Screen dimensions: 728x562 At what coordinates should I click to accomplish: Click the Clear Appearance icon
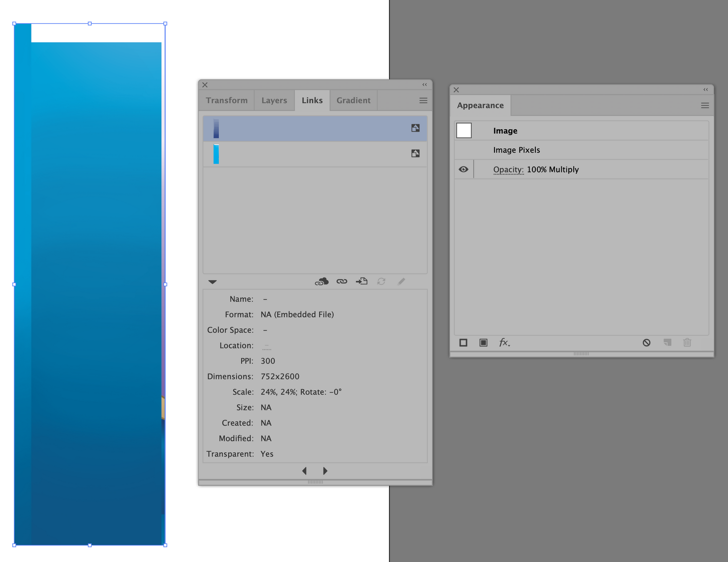point(646,342)
